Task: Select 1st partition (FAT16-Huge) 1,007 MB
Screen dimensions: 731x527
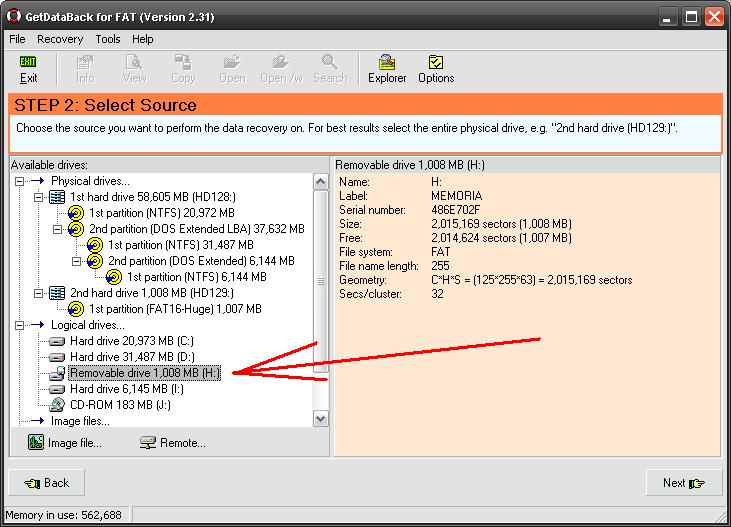Action: (175, 309)
